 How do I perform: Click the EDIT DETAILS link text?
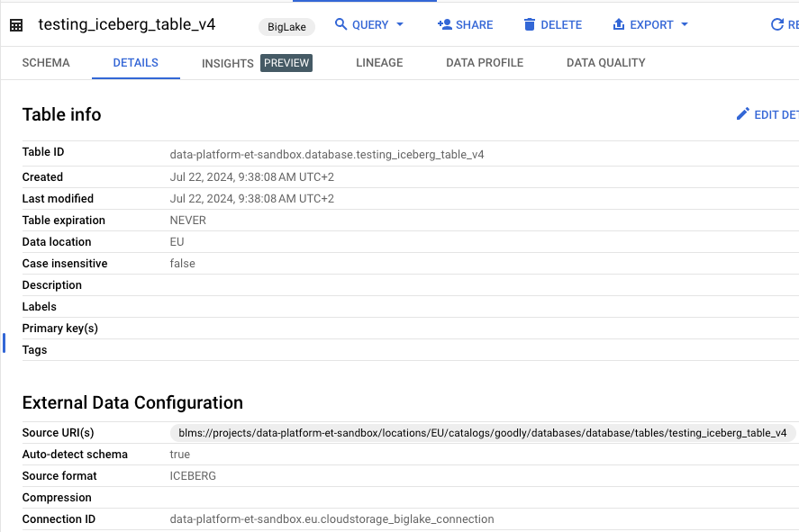coord(776,115)
